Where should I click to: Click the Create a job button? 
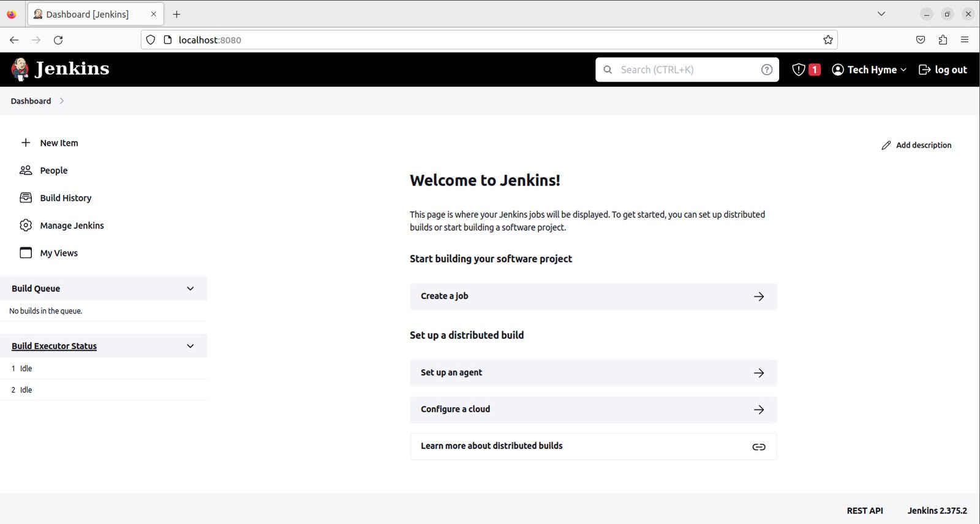coord(594,296)
